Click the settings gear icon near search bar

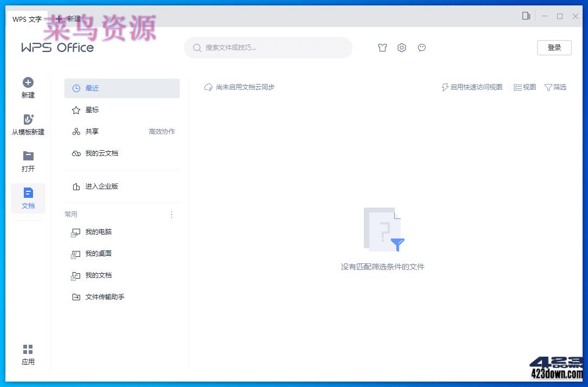click(x=402, y=48)
